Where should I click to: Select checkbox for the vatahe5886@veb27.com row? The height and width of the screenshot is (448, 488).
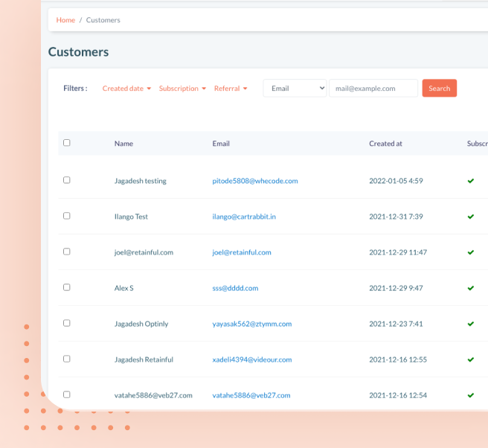tap(67, 394)
